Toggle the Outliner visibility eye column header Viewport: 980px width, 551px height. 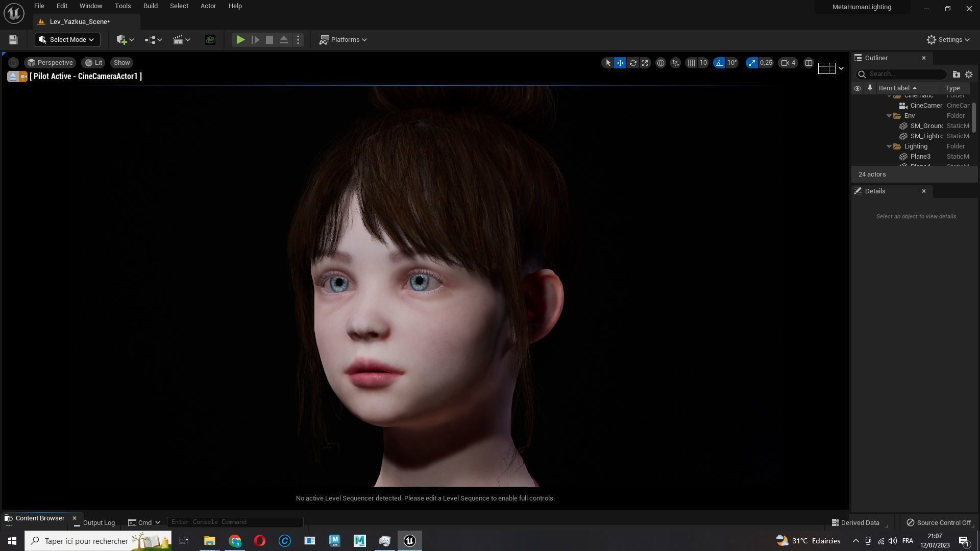point(857,88)
